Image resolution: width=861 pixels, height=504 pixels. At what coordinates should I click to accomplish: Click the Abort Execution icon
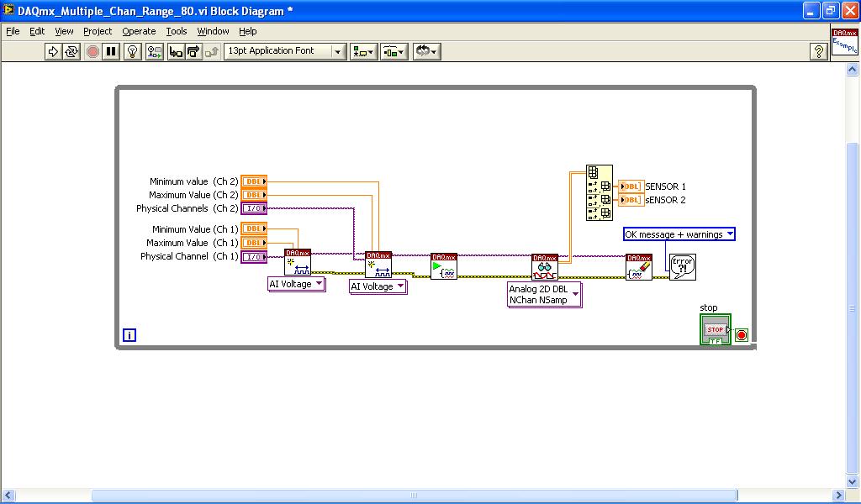click(x=92, y=51)
